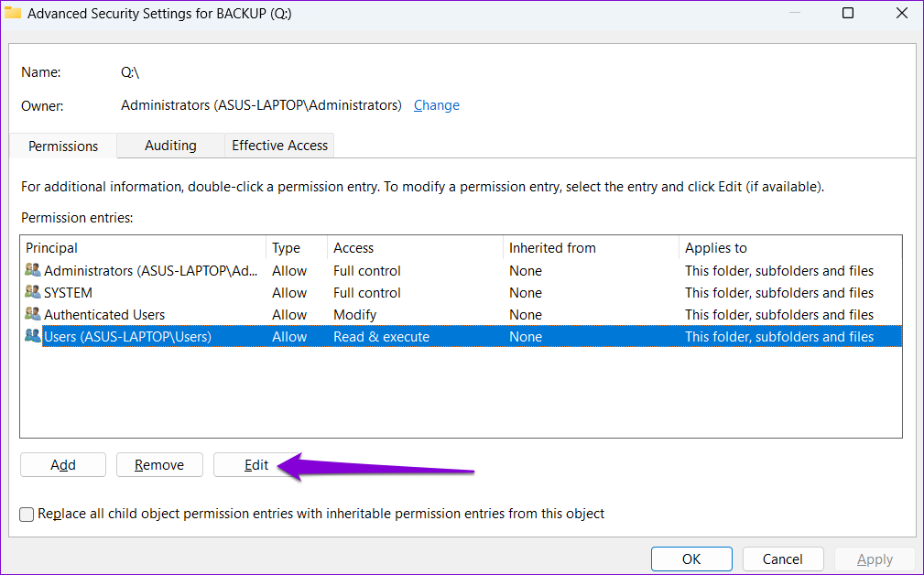This screenshot has width=924, height=575.
Task: Click the Q:\ name value
Action: click(x=130, y=71)
